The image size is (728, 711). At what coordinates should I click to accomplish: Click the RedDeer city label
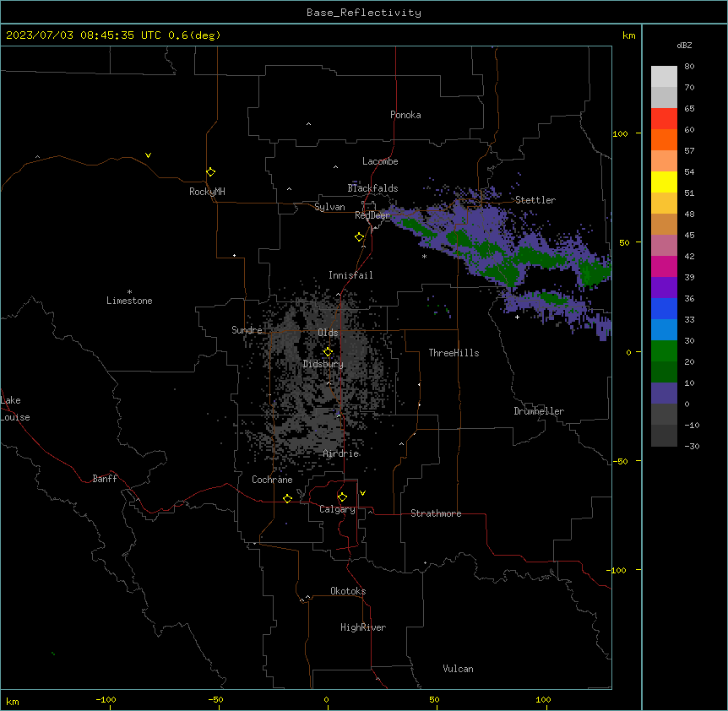[372, 214]
